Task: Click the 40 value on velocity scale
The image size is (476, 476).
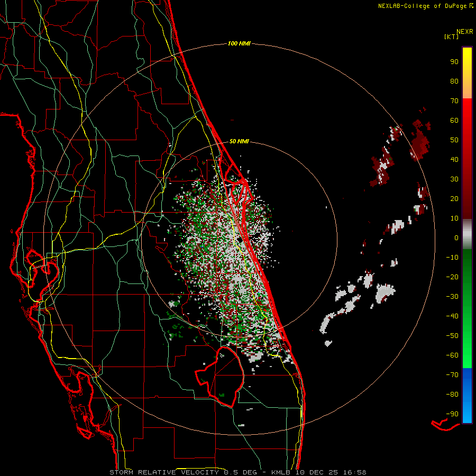Action: (454, 159)
